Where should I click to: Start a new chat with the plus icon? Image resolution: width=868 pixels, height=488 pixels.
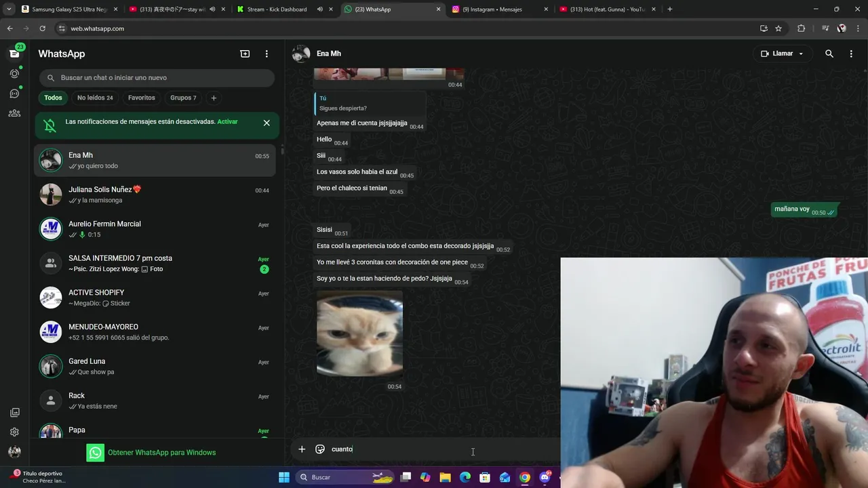(x=245, y=54)
